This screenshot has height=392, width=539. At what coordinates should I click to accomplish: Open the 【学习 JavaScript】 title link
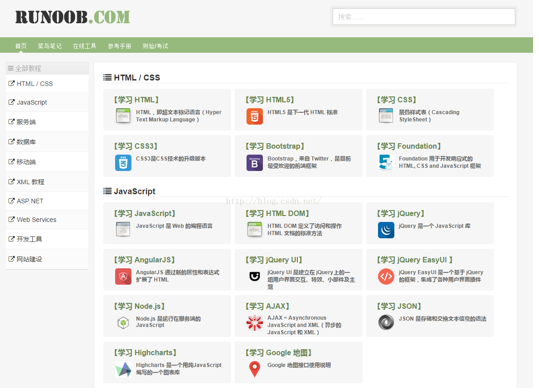(x=146, y=216)
